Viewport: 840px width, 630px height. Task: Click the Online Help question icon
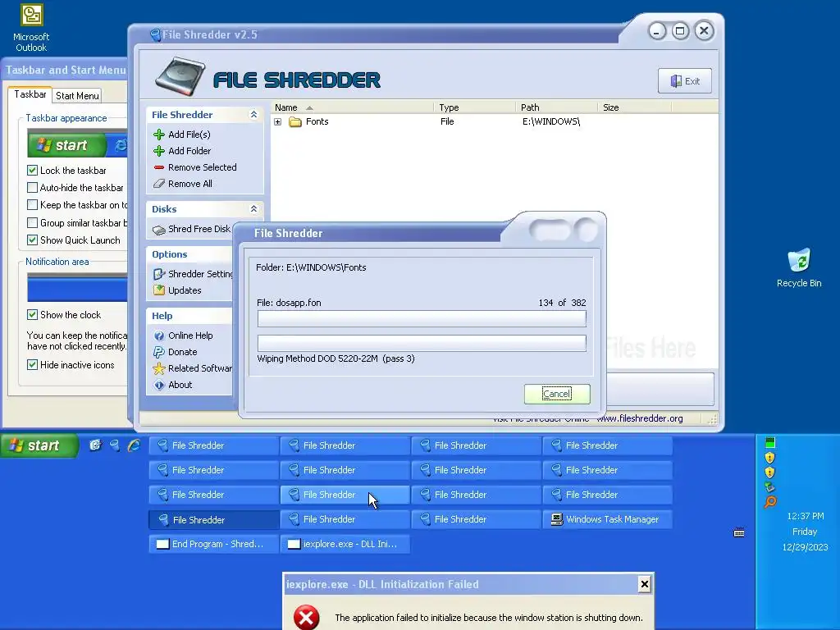(x=159, y=336)
